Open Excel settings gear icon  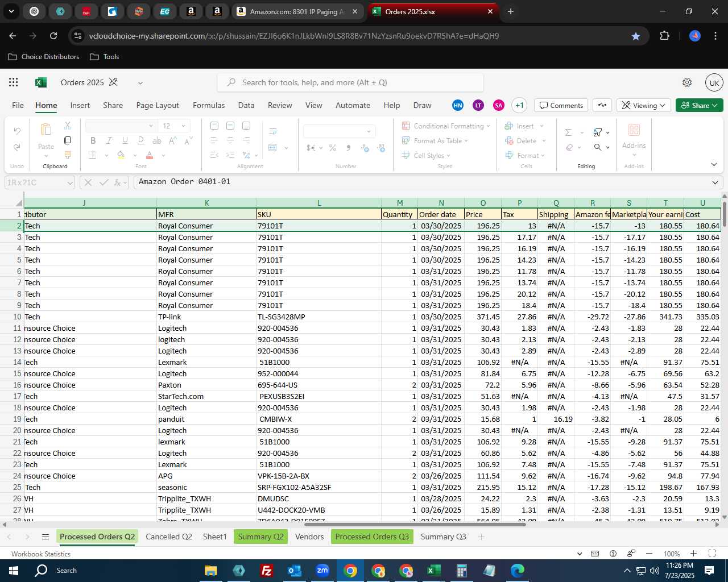click(687, 82)
